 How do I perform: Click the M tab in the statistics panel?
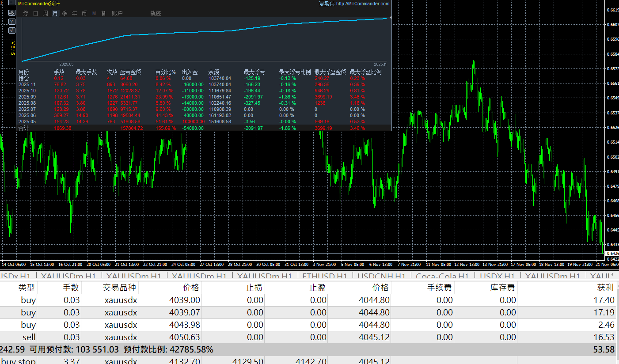94,14
